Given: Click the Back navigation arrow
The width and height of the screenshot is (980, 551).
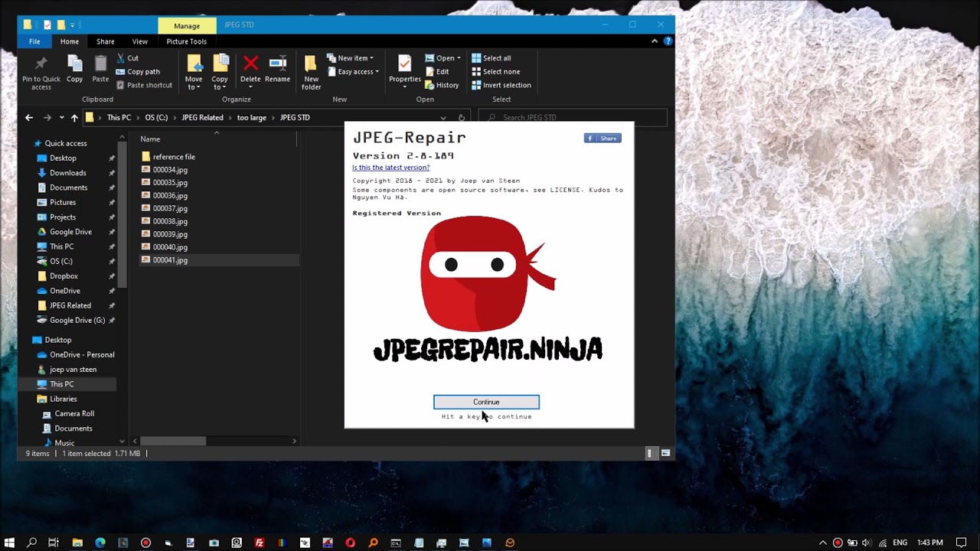Looking at the screenshot, I should (29, 118).
